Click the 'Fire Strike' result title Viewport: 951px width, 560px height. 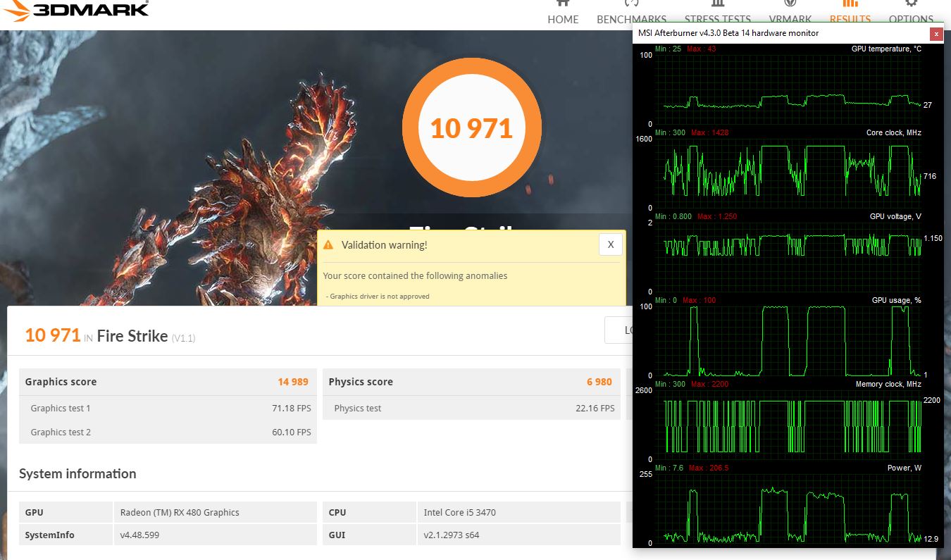pos(132,335)
